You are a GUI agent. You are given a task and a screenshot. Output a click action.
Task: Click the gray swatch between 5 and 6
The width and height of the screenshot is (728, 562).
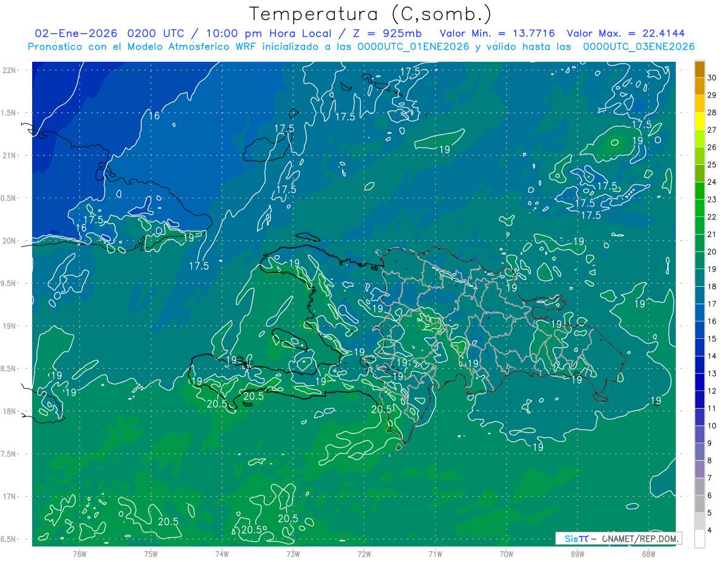coord(699,504)
